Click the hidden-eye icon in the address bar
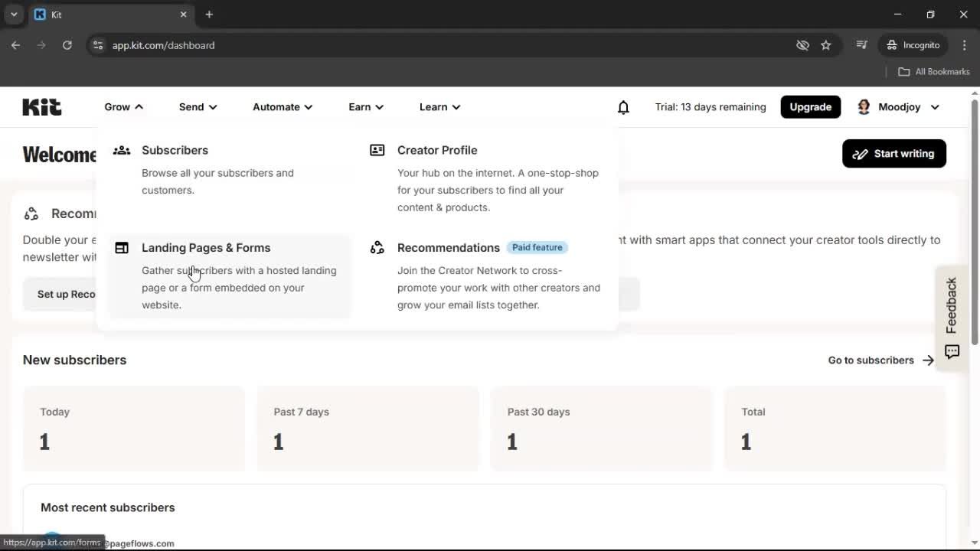980x551 pixels. pyautogui.click(x=802, y=45)
